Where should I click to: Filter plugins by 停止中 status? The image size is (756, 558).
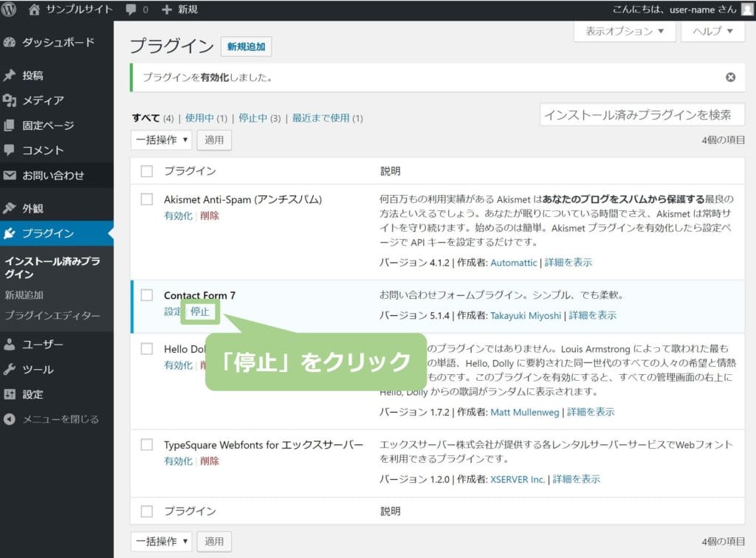pyautogui.click(x=252, y=118)
